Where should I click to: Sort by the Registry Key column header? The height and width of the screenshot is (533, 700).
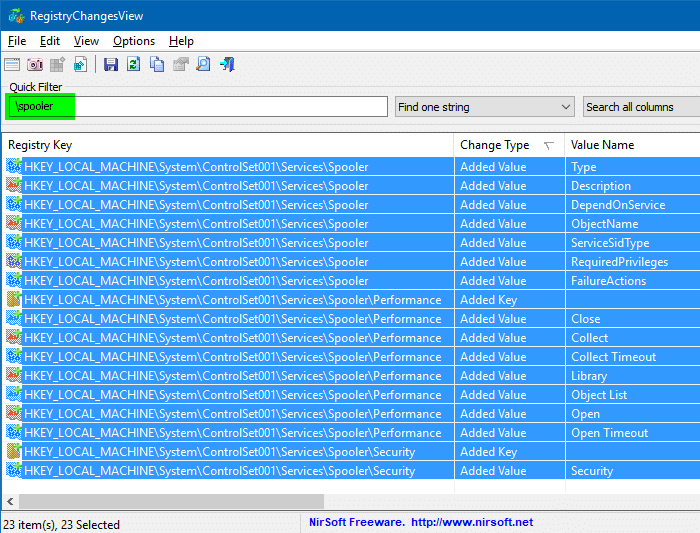click(230, 145)
